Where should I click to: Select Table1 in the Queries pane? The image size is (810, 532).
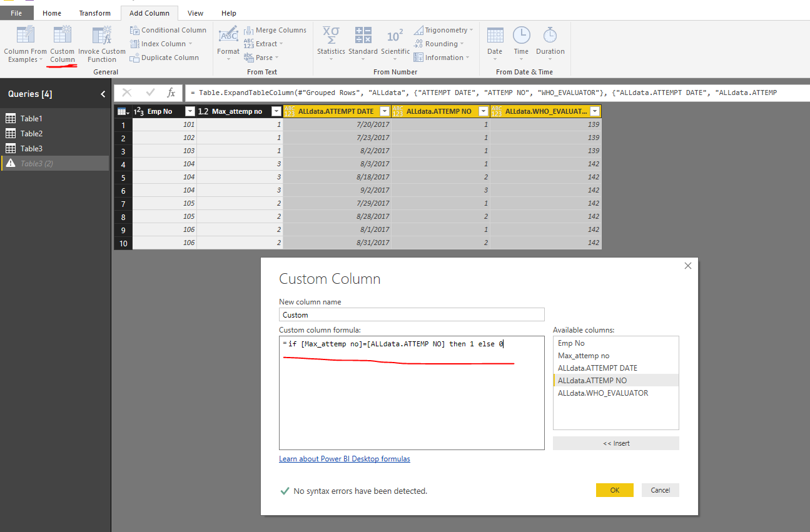pos(55,118)
